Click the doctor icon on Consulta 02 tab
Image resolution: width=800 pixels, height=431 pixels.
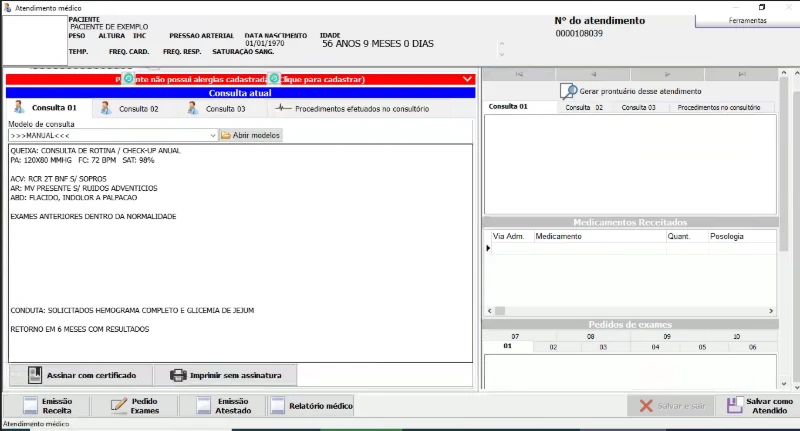(x=106, y=108)
